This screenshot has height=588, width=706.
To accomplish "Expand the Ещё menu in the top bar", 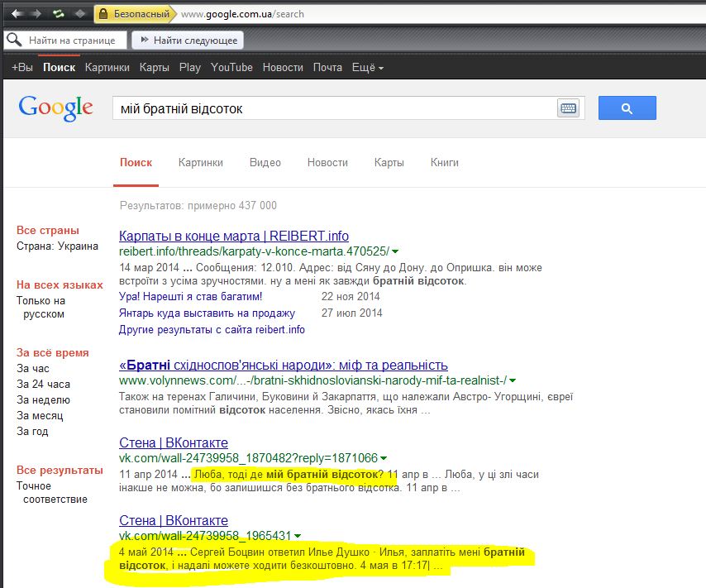I will click(x=367, y=67).
